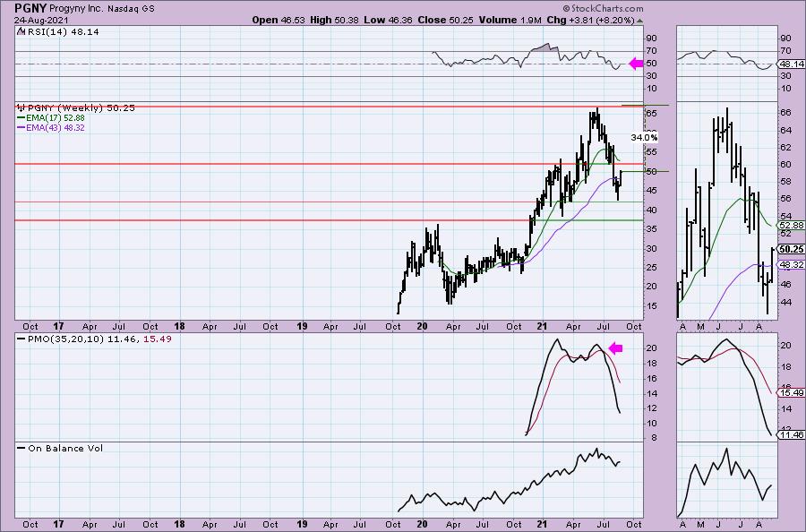Click the 11.46 PMO value tag
806x532 pixels.
click(x=792, y=434)
